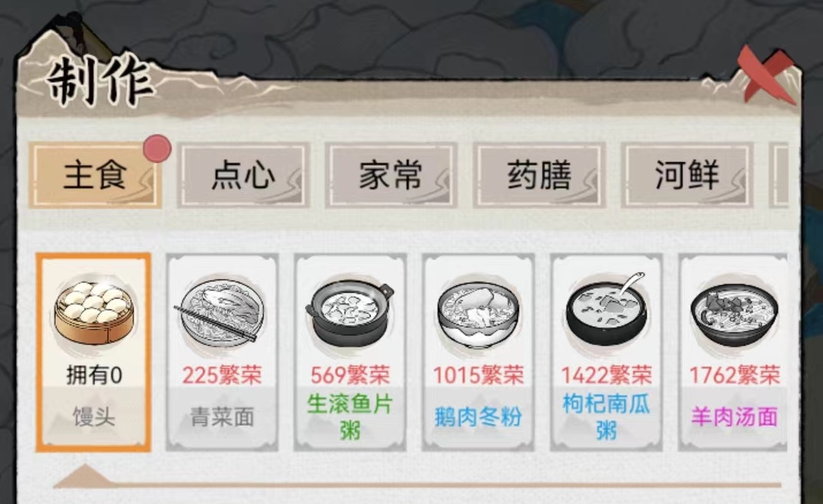Choose the 羊肉汤面 soup noodle icon
The width and height of the screenshot is (823, 504).
[x=734, y=314]
